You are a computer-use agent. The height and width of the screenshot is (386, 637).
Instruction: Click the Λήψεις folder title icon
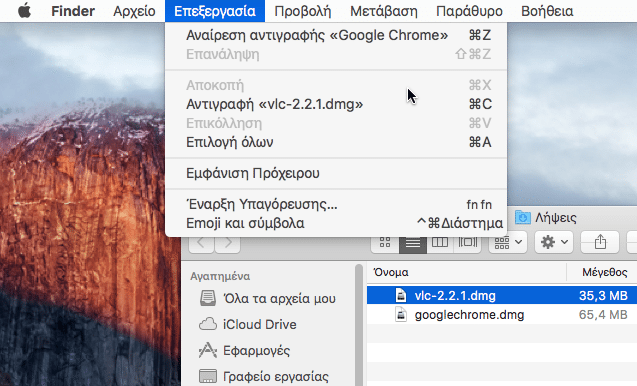(523, 218)
